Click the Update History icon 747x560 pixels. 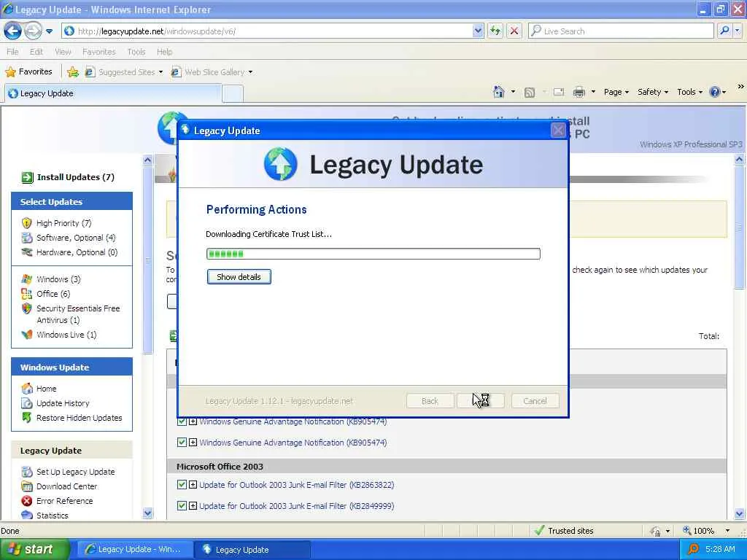[x=27, y=403]
